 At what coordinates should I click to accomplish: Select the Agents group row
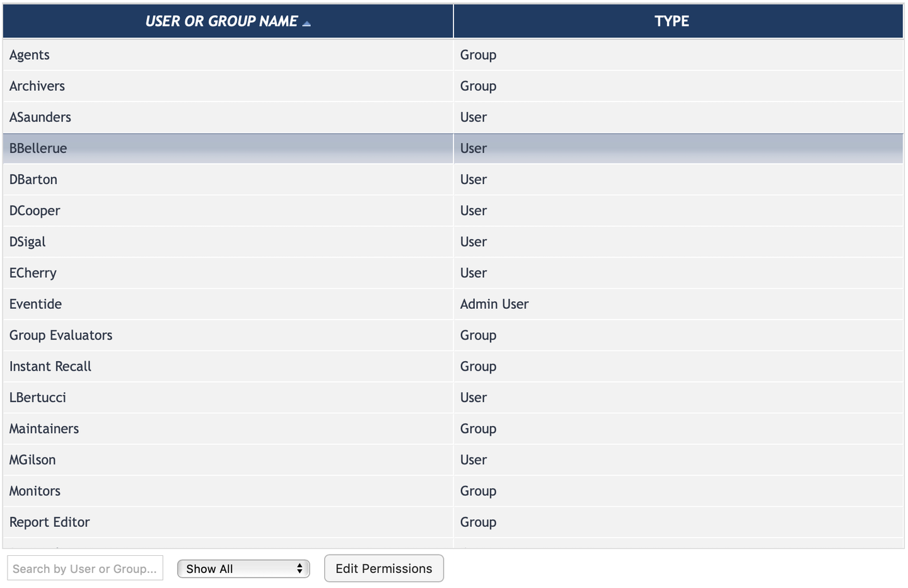coord(30,55)
